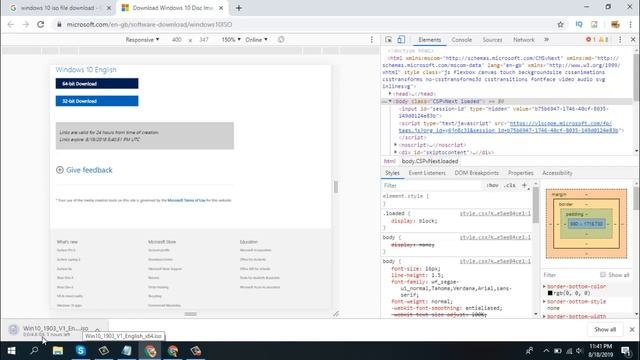Close the downloads bar
640x360 pixels.
click(x=632, y=329)
